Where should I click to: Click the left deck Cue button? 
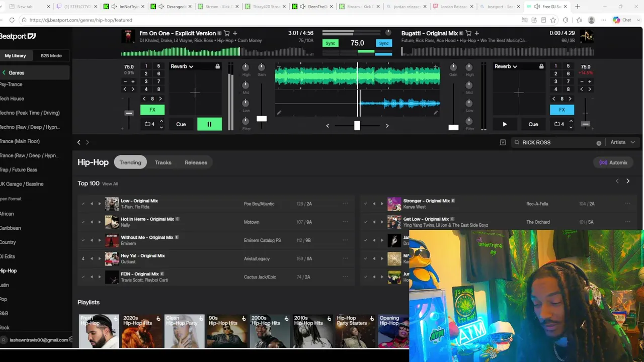(181, 124)
